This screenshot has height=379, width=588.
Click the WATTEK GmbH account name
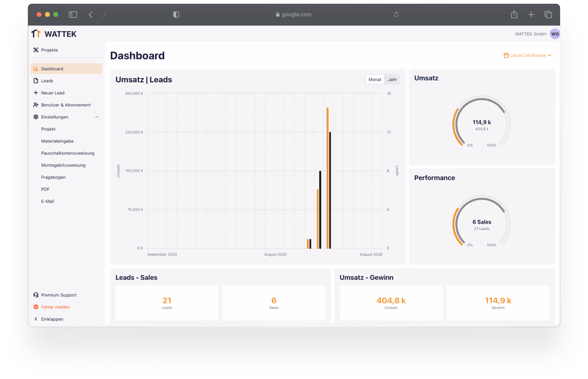tap(531, 34)
